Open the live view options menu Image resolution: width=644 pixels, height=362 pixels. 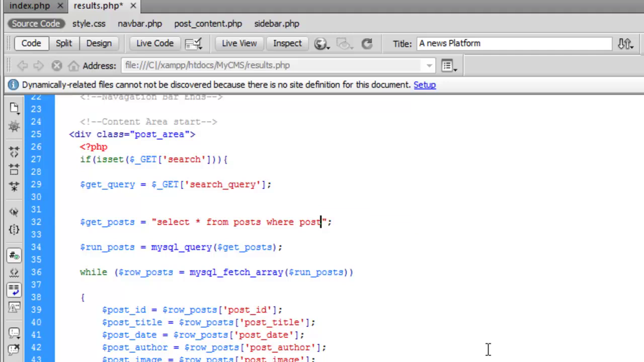click(449, 65)
